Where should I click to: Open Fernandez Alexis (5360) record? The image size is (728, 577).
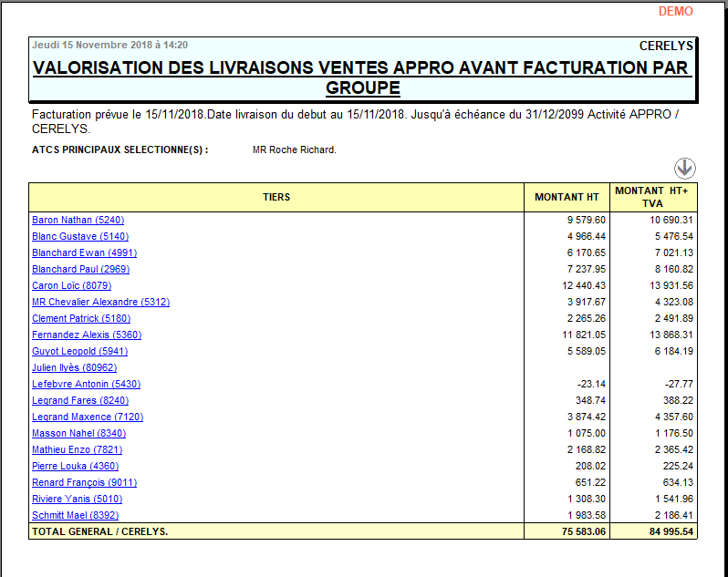point(87,335)
